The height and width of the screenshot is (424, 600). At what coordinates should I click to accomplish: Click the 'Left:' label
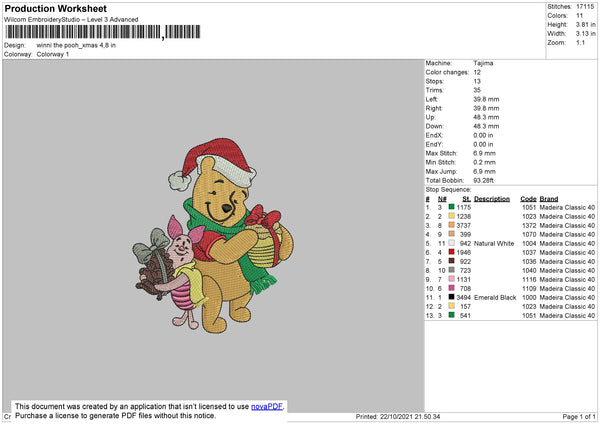[x=432, y=99]
